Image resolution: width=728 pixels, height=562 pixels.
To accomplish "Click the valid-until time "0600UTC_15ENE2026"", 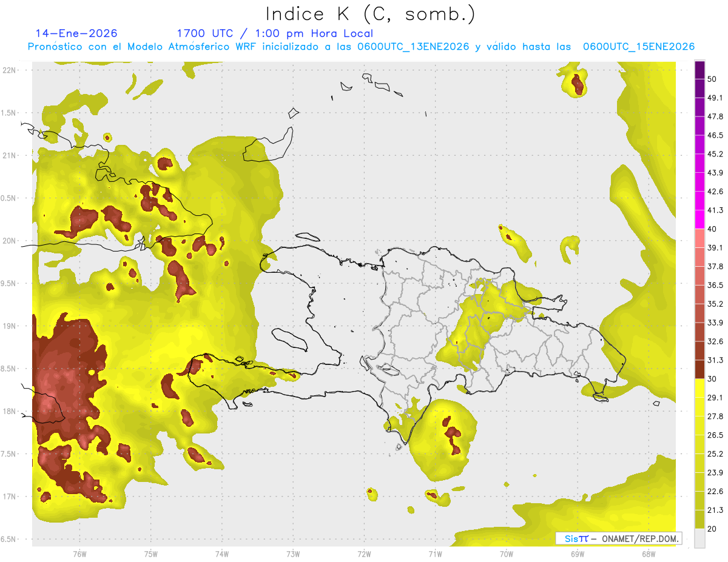I will click(639, 47).
